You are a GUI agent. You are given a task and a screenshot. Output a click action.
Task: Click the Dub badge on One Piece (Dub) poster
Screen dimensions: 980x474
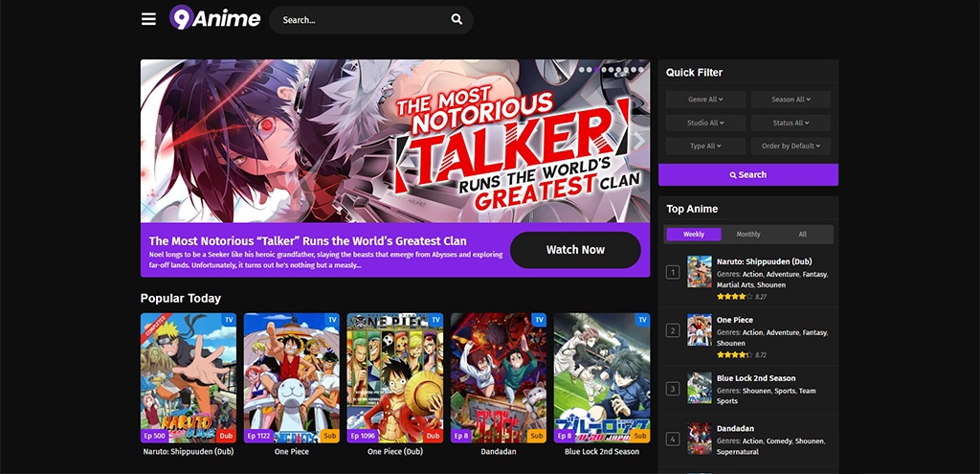433,436
